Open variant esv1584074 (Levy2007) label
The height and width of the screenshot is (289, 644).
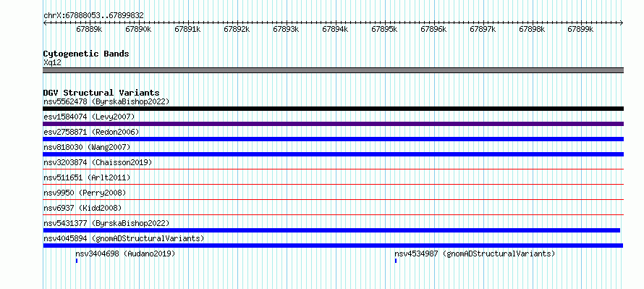click(89, 117)
